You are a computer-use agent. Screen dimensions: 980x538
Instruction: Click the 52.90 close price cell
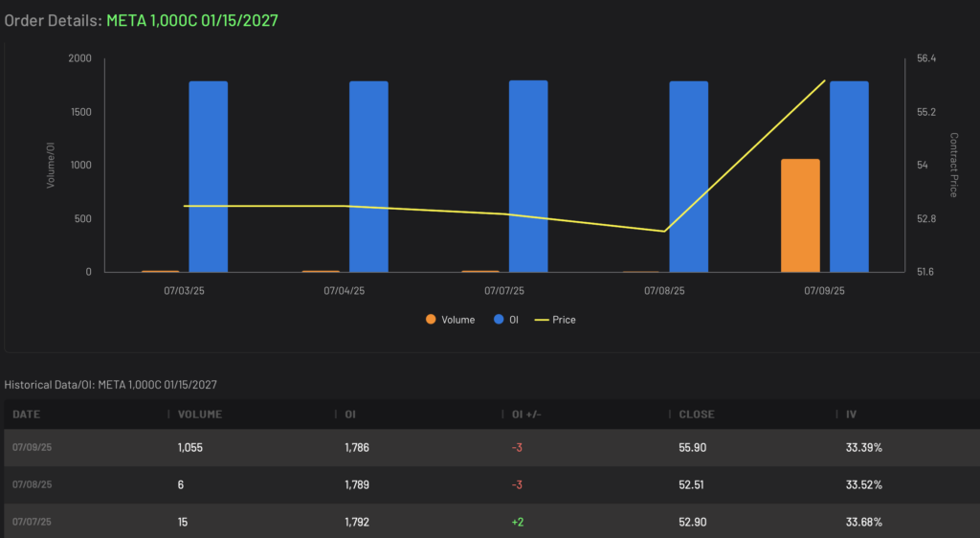693,522
